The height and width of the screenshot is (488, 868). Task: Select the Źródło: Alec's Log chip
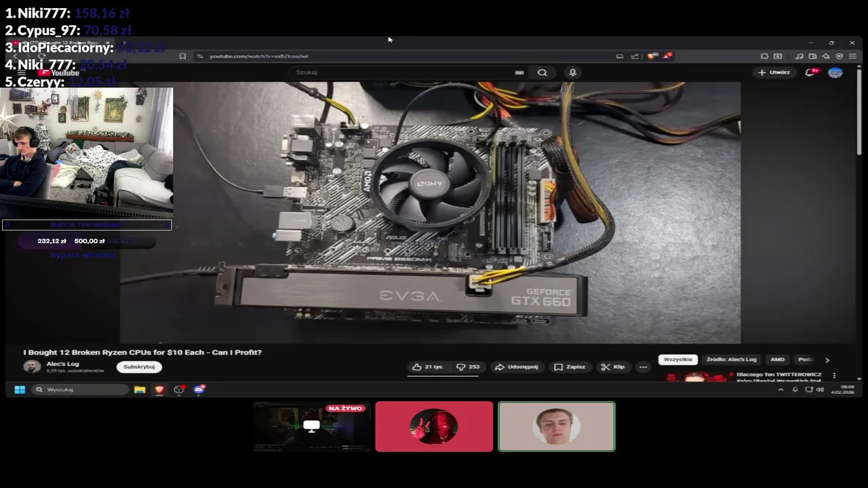point(731,360)
